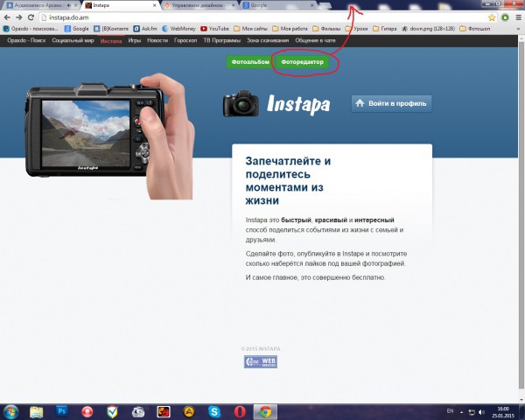The width and height of the screenshot is (525, 420).
Task: Open a new browser tab
Action: (x=325, y=5)
